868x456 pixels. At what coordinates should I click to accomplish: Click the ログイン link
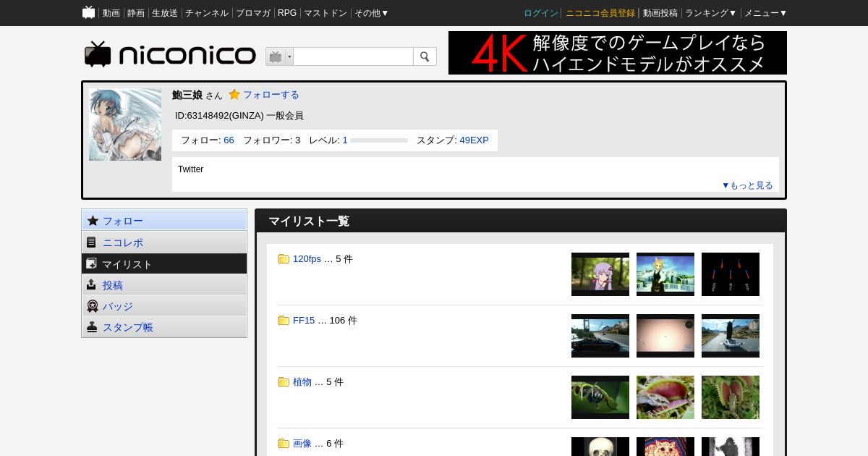pos(541,13)
